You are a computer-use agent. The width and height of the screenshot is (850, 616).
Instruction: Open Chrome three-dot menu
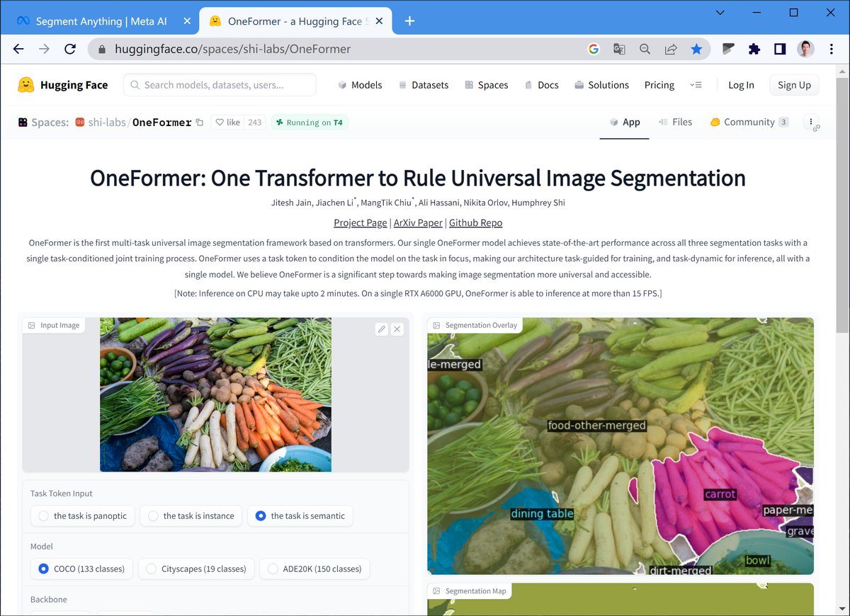coord(831,49)
